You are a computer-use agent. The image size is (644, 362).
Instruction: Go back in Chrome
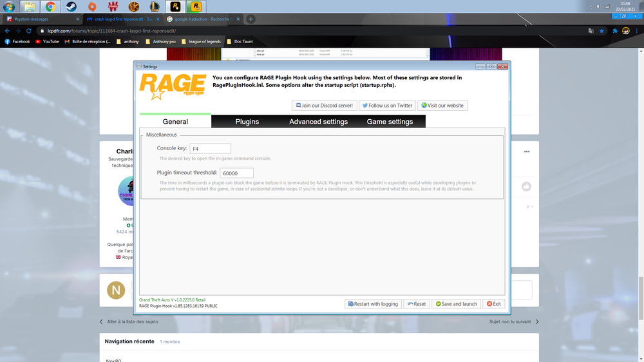7,31
